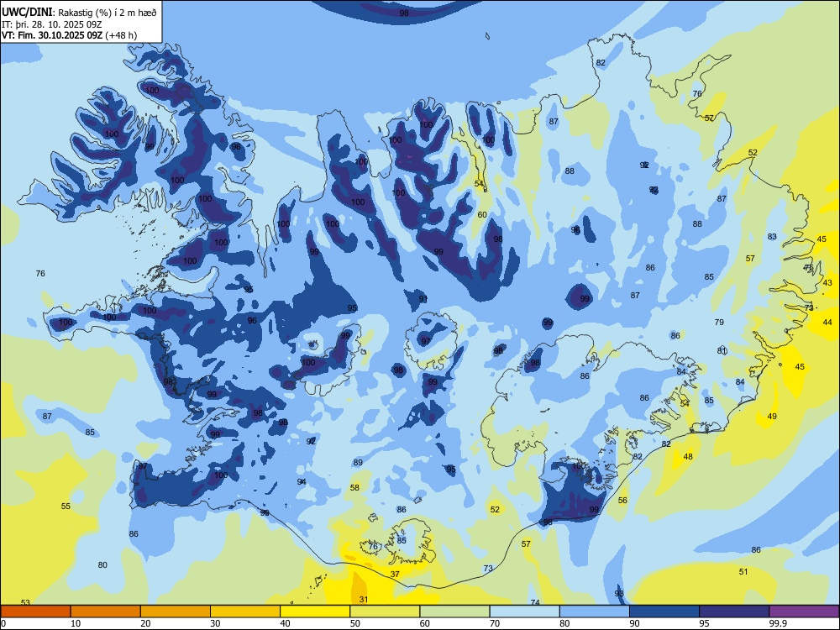The width and height of the screenshot is (840, 630).
Task: Click the humidity value 31 in the south
Action: tap(364, 600)
